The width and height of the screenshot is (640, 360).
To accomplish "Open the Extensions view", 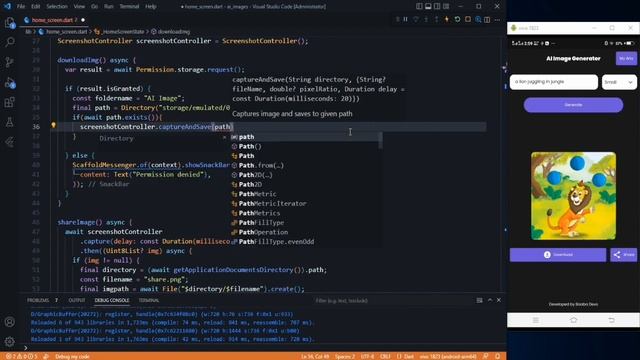I will 9,102.
